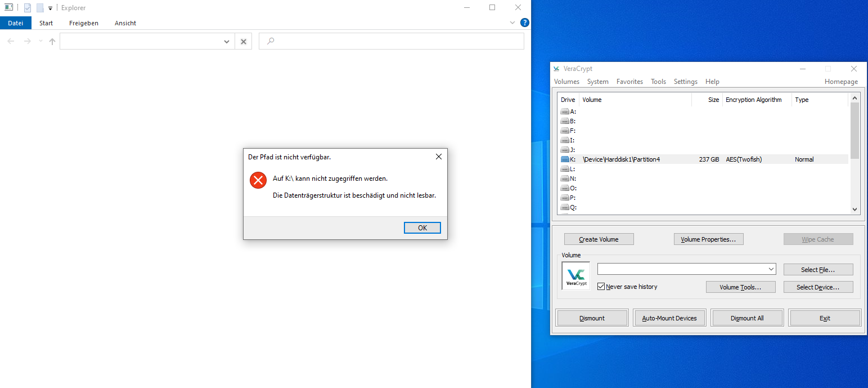Open the Datei tab in Explorer
This screenshot has width=868, height=388.
tap(16, 23)
